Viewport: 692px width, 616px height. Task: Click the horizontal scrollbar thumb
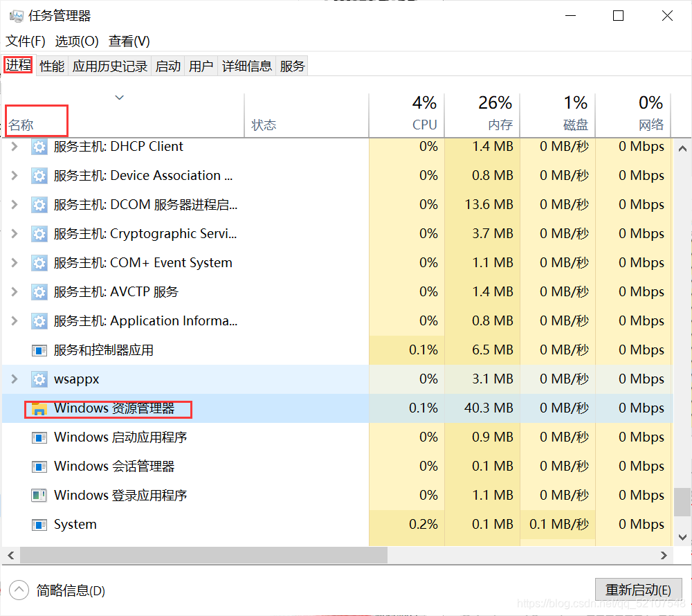click(x=203, y=555)
